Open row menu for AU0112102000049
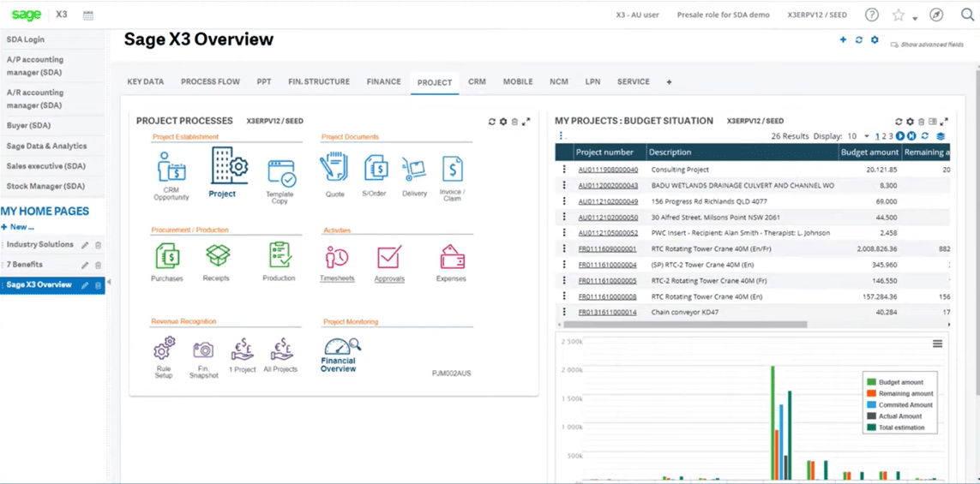 [564, 201]
